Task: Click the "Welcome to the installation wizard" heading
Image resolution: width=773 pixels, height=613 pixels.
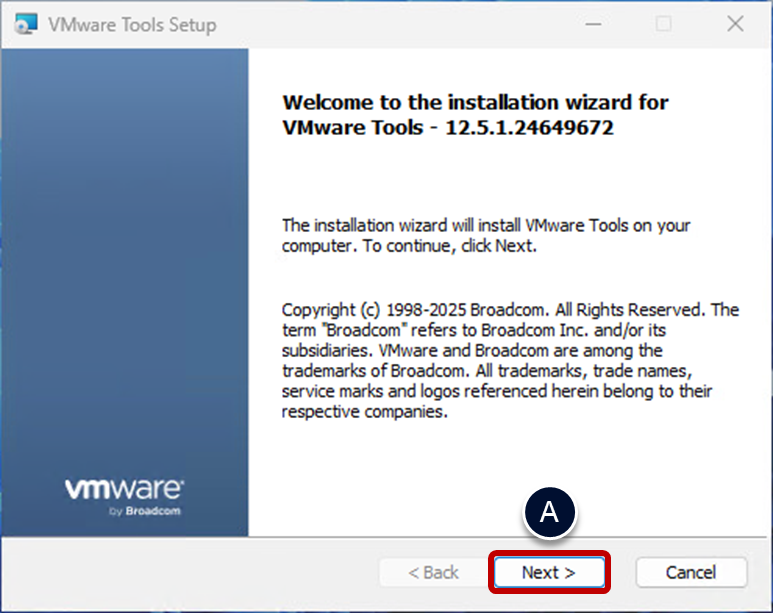Action: pyautogui.click(x=475, y=103)
